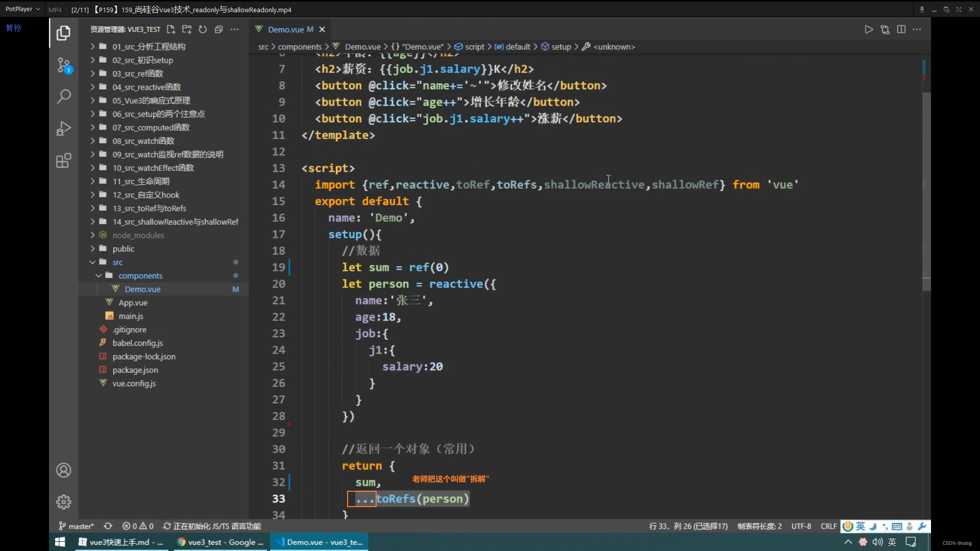Synchronize changes icon in status bar
This screenshot has width=980, height=551.
coord(108,526)
